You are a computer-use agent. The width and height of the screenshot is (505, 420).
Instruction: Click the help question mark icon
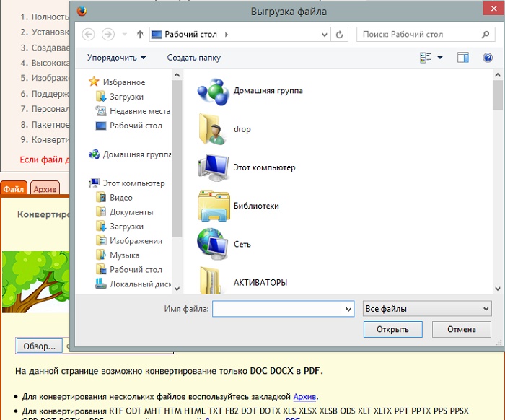click(x=488, y=58)
